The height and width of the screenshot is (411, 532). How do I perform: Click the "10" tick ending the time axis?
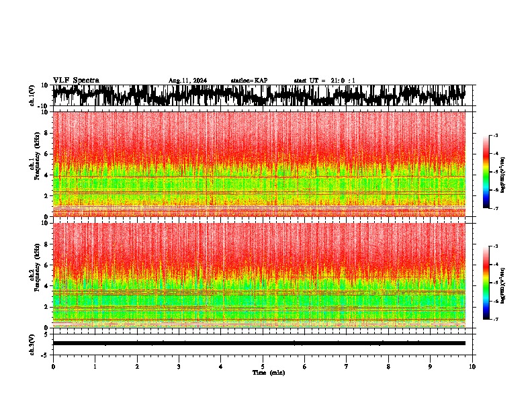pyautogui.click(x=472, y=367)
